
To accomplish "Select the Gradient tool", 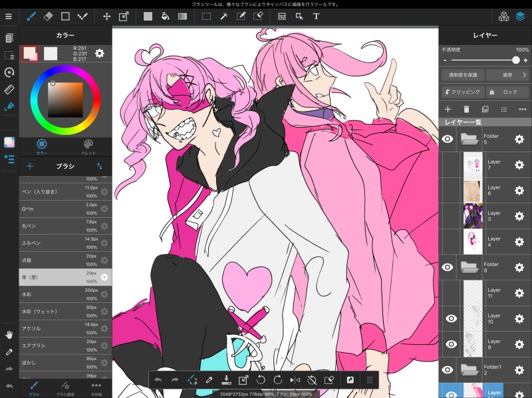I will [x=182, y=16].
